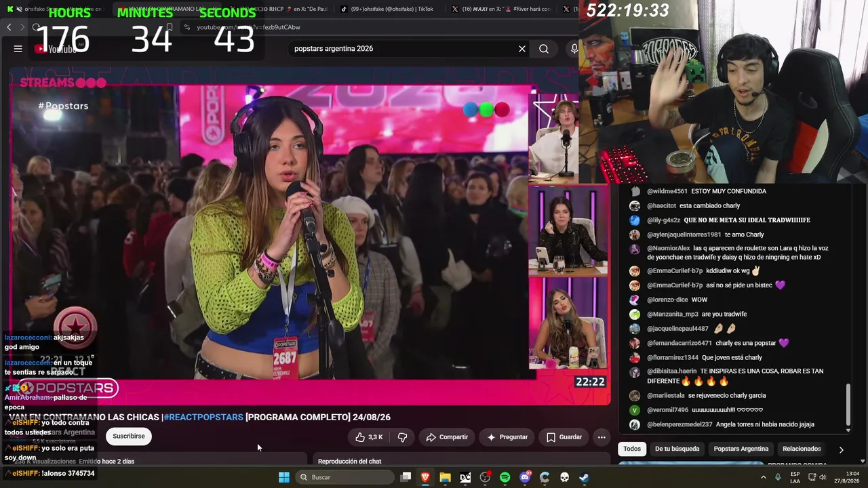The height and width of the screenshot is (488, 868).
Task: Open Steam from the taskbar
Action: pyautogui.click(x=584, y=477)
